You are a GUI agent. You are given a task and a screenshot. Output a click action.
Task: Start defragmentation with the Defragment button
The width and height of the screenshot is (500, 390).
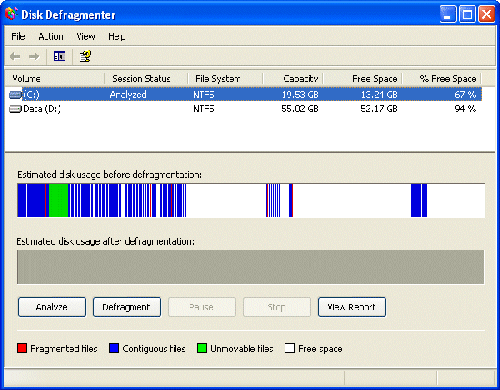click(127, 307)
